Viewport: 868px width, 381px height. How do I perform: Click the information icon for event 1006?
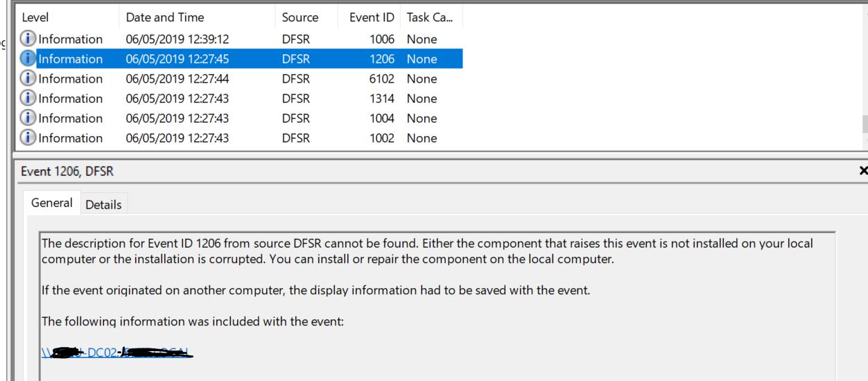pos(29,40)
